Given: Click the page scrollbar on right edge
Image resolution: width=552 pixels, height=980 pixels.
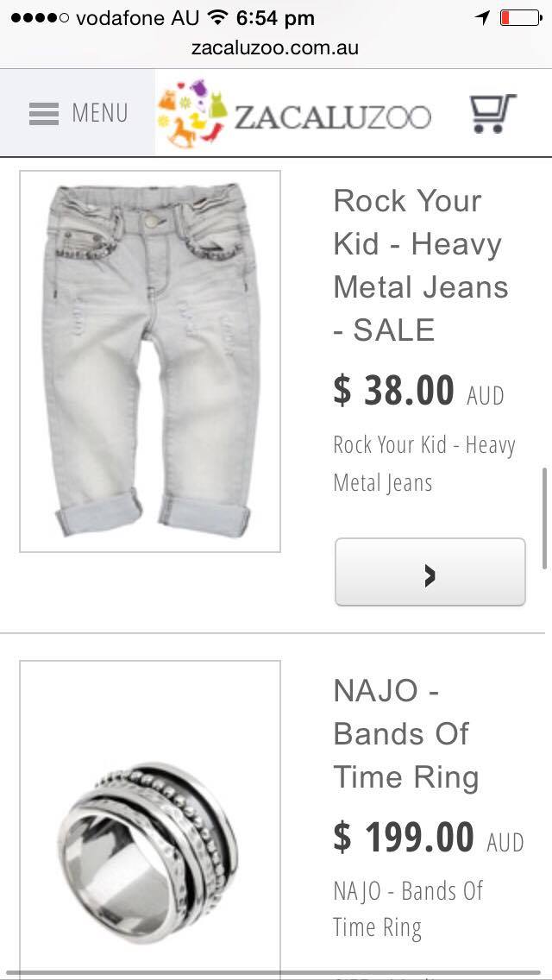Looking at the screenshot, I should (544, 518).
